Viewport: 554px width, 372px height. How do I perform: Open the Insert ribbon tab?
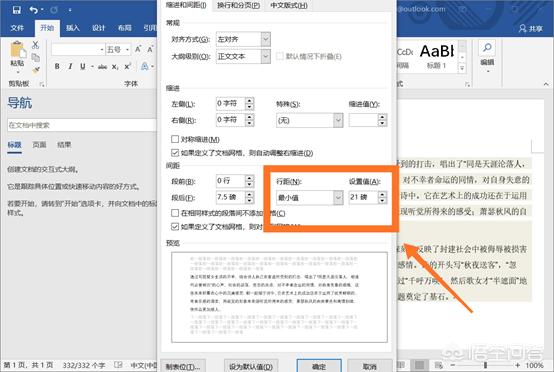click(73, 28)
